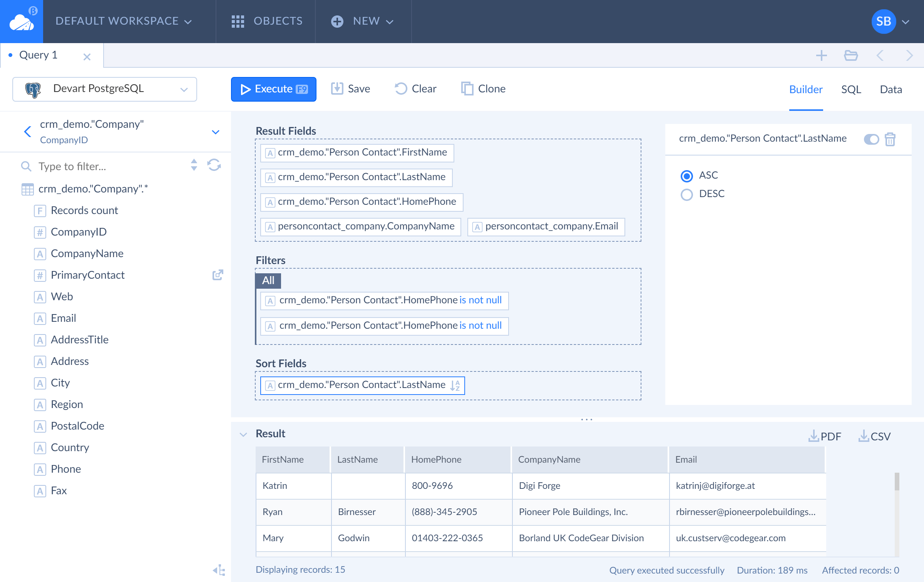Image resolution: width=924 pixels, height=582 pixels.
Task: Switch to the SQL tab
Action: pyautogui.click(x=851, y=89)
